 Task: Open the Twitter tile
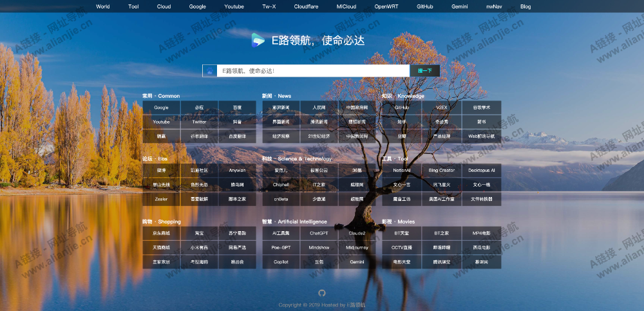(x=199, y=122)
